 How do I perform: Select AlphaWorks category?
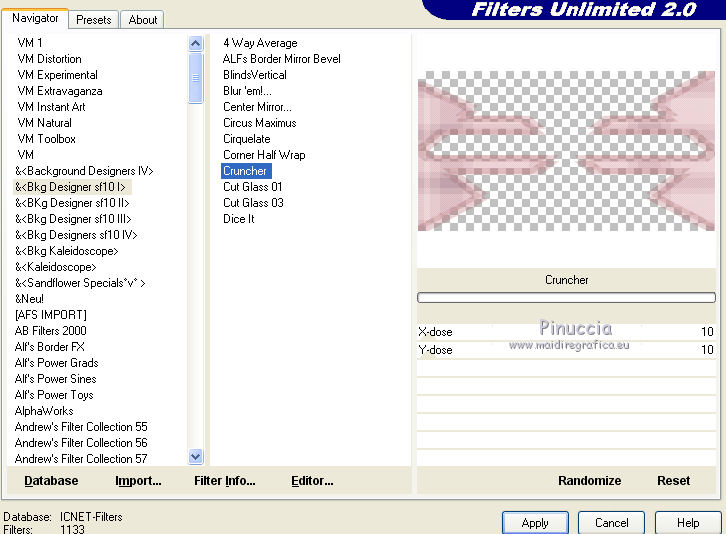[x=44, y=410]
